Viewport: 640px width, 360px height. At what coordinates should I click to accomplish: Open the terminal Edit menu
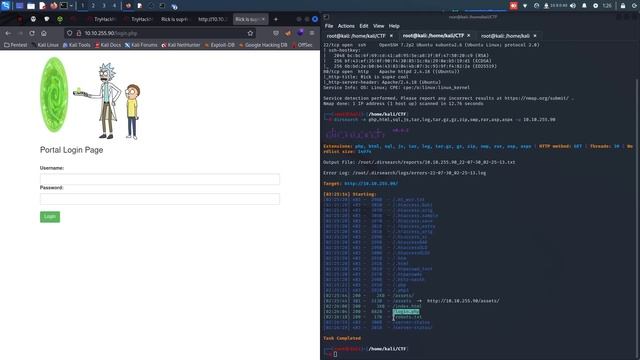click(x=364, y=26)
